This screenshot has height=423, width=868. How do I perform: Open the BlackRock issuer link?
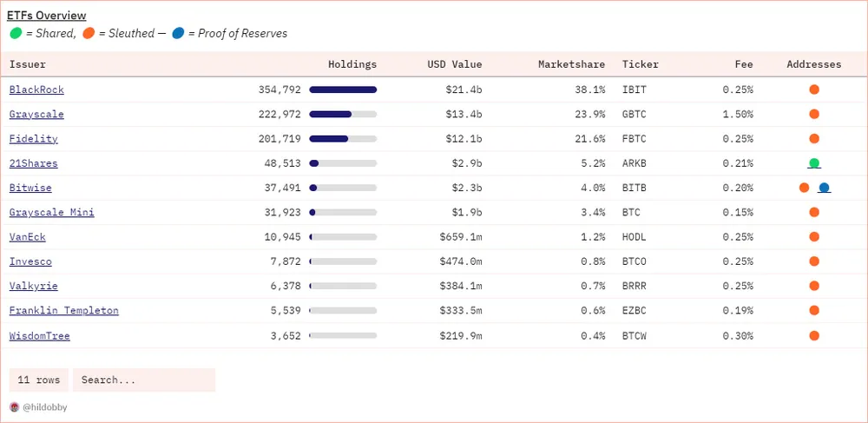click(x=36, y=89)
